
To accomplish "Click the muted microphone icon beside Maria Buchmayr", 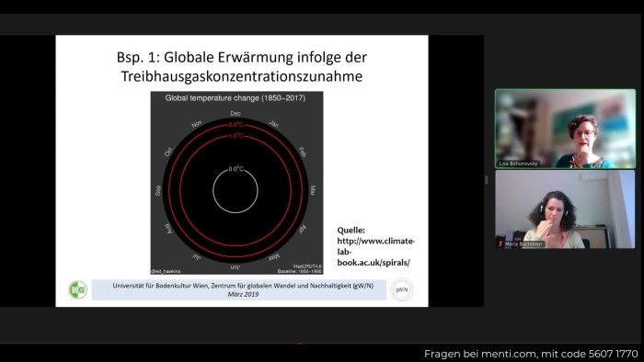I will [500, 243].
